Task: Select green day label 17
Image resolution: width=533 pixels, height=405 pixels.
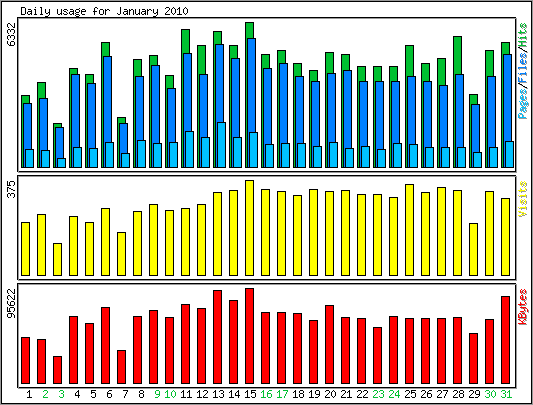Action: pyautogui.click(x=282, y=394)
